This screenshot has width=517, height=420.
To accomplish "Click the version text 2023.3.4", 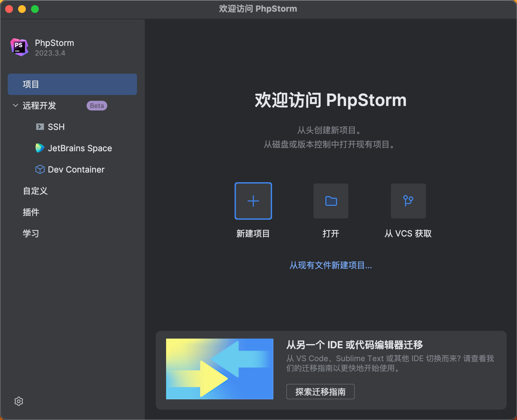I will click(50, 53).
